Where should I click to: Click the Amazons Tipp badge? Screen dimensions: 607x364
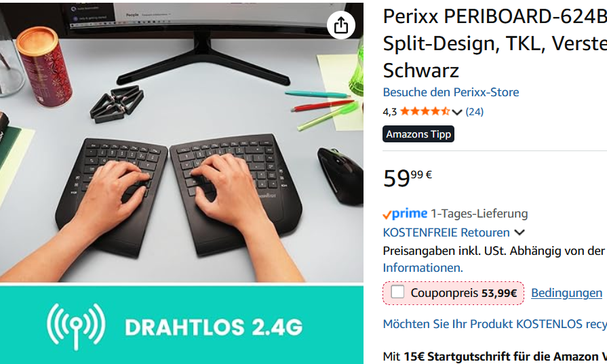coord(418,134)
